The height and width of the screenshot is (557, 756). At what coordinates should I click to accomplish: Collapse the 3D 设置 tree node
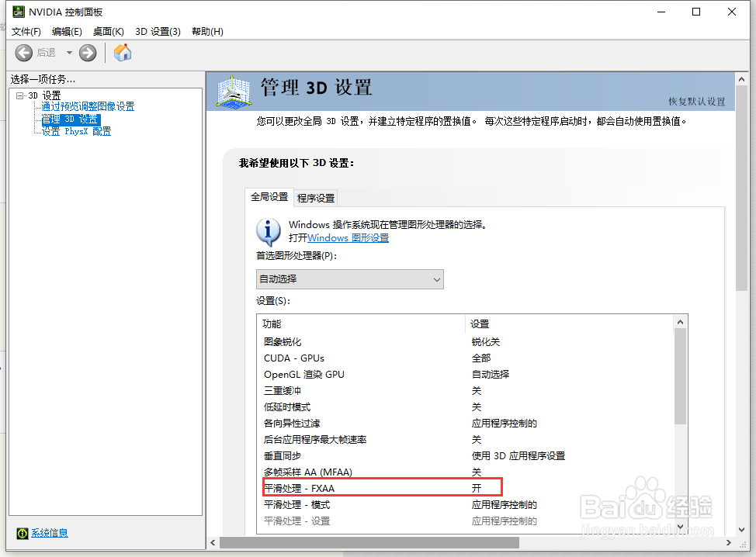coord(19,95)
